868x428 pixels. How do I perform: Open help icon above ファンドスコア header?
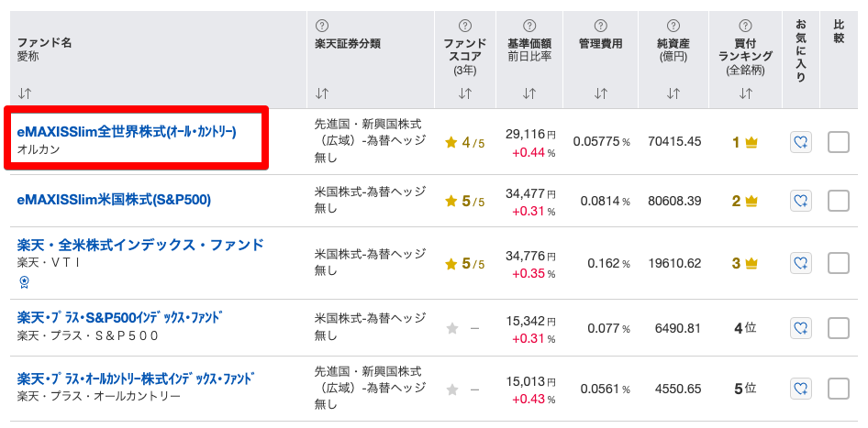click(x=465, y=26)
